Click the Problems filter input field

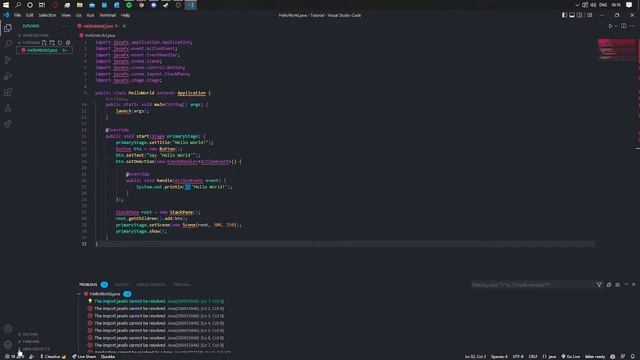tap(532, 284)
